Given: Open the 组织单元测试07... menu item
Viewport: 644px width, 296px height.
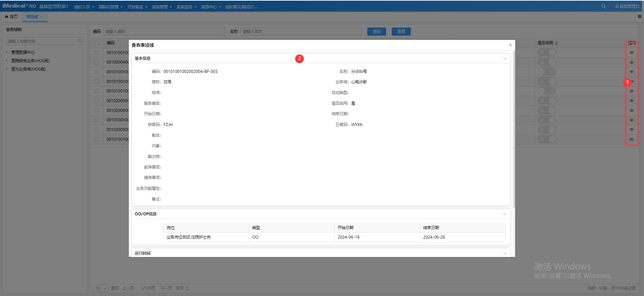Looking at the screenshot, I should (x=241, y=7).
